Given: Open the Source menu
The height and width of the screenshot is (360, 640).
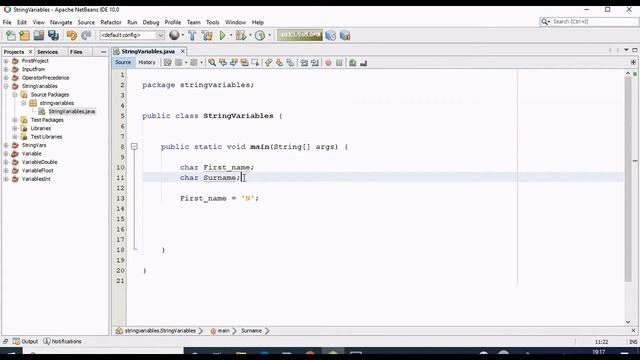Looking at the screenshot, I should click(x=86, y=22).
